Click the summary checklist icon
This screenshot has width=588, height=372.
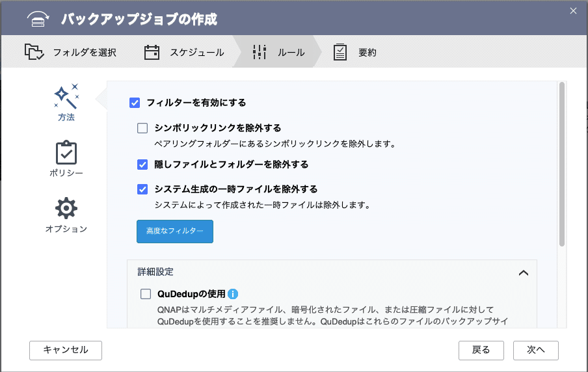pyautogui.click(x=340, y=52)
